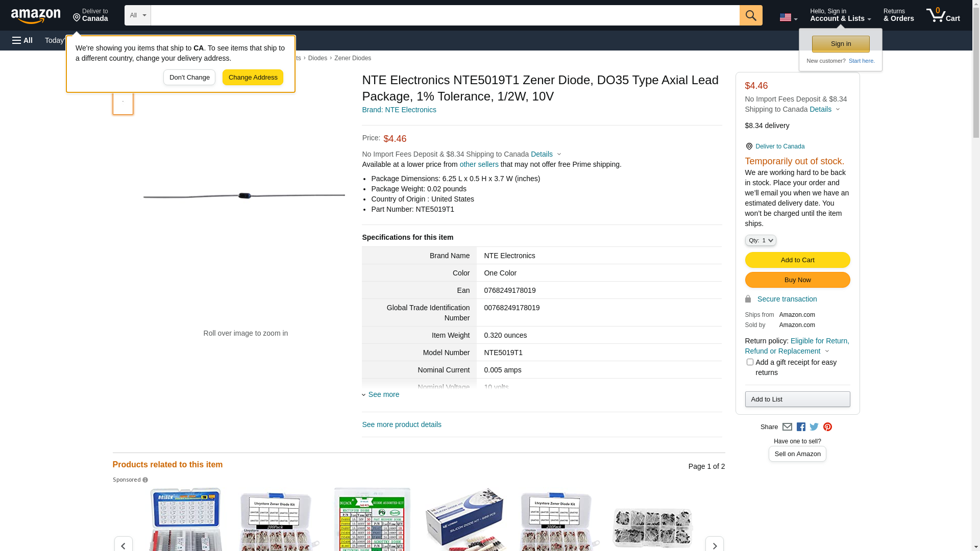Expand See more specifications

pyautogui.click(x=383, y=394)
